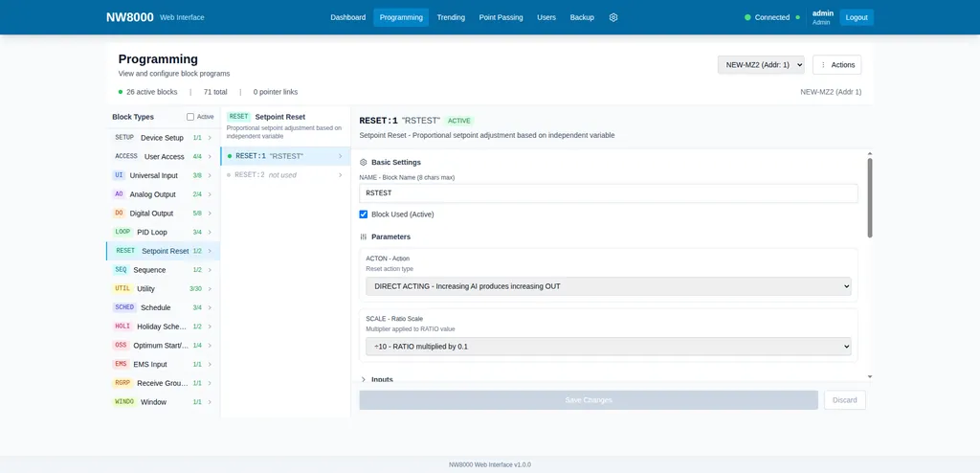Screen dimensions: 980x473
Task: Click the AO Analog Output badge
Action: tap(119, 194)
